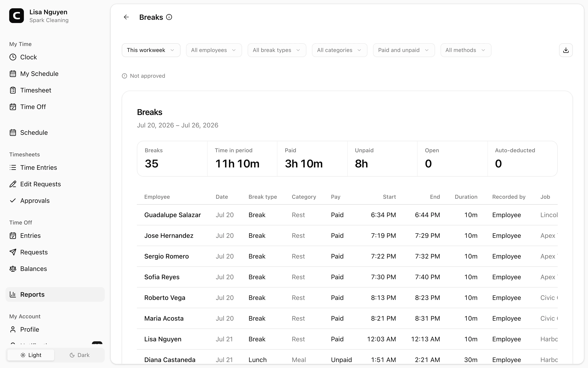Open the Clock page
The image size is (588, 368).
55,57
